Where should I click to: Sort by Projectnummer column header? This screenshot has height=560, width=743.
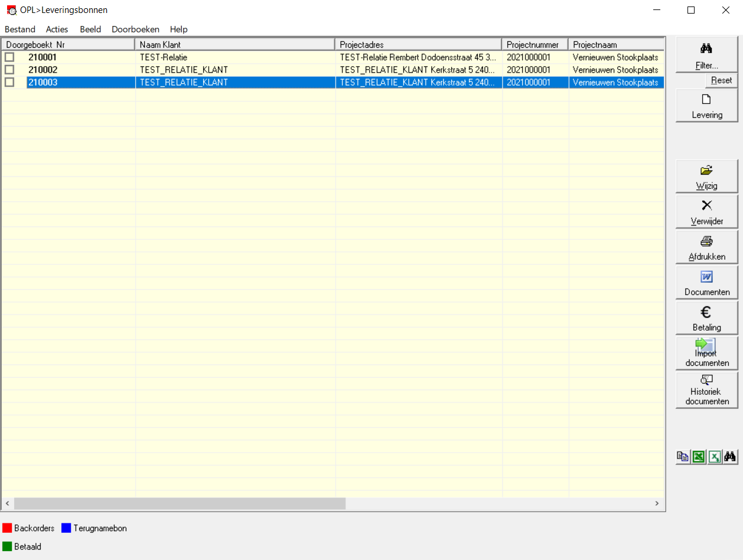[535, 45]
